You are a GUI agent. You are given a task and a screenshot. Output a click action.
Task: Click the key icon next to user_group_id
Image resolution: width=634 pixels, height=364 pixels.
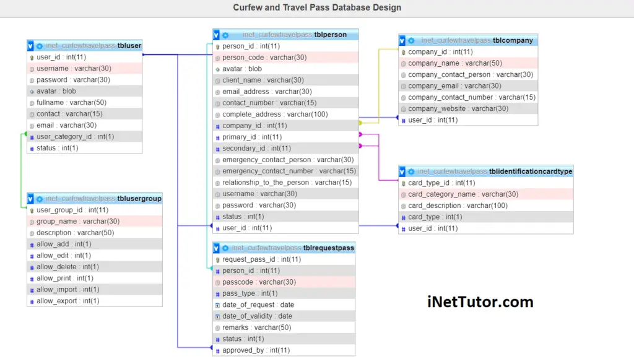pyautogui.click(x=31, y=210)
